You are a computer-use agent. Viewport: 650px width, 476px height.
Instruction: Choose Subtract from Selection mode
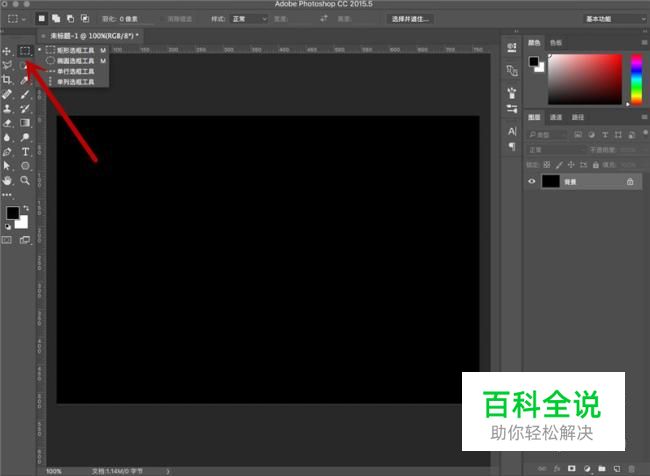pyautogui.click(x=70, y=19)
